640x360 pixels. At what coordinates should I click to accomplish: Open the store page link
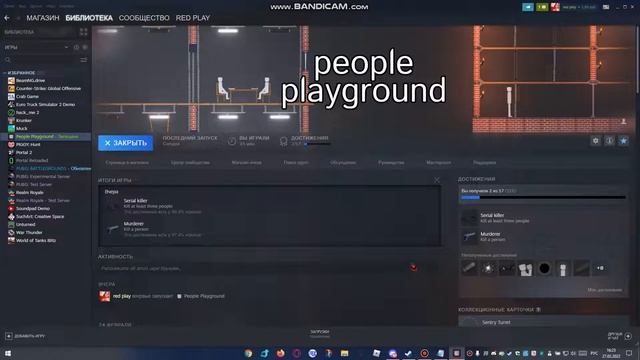[x=127, y=162]
